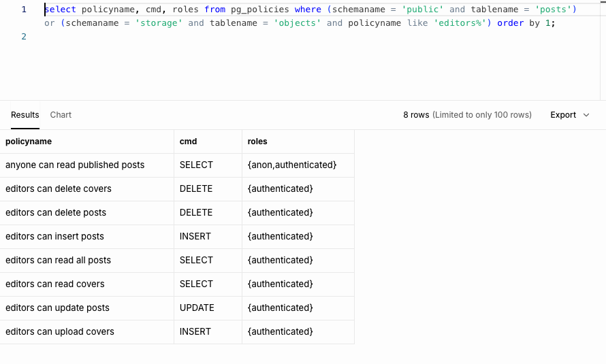
Task: Select 'editors can read all posts' cell
Action: click(x=87, y=261)
